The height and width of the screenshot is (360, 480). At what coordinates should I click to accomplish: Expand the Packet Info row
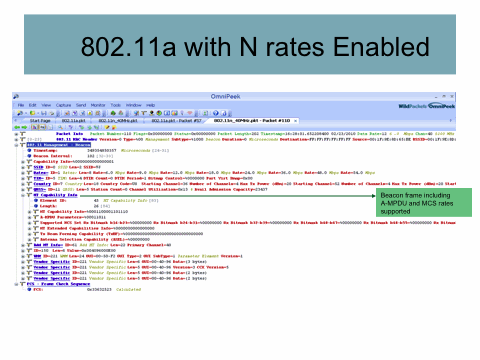click(16, 134)
